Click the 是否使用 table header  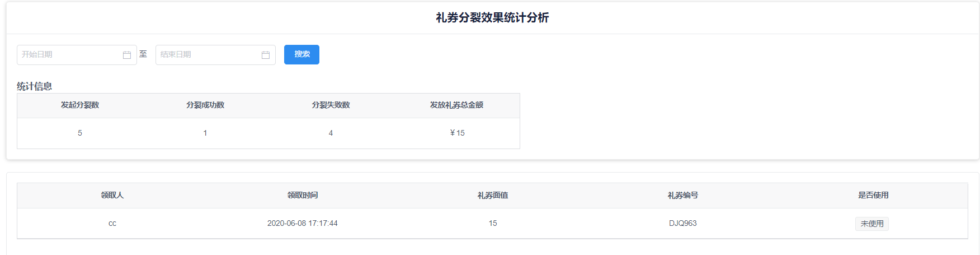point(873,196)
